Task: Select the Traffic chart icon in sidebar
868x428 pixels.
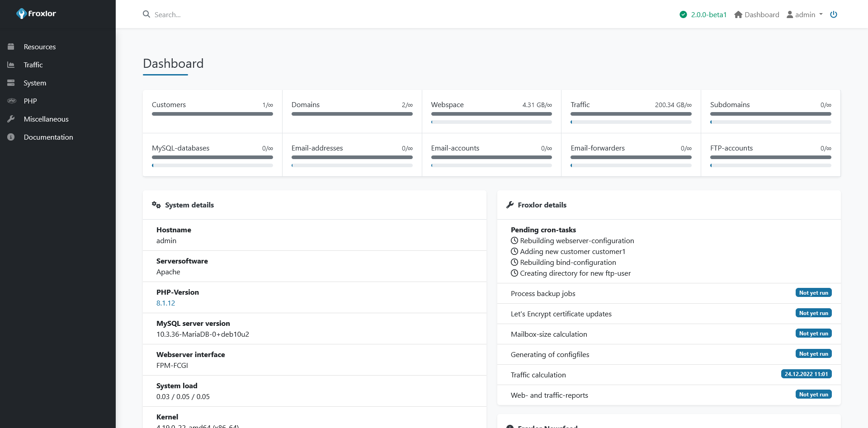Action: coord(11,65)
